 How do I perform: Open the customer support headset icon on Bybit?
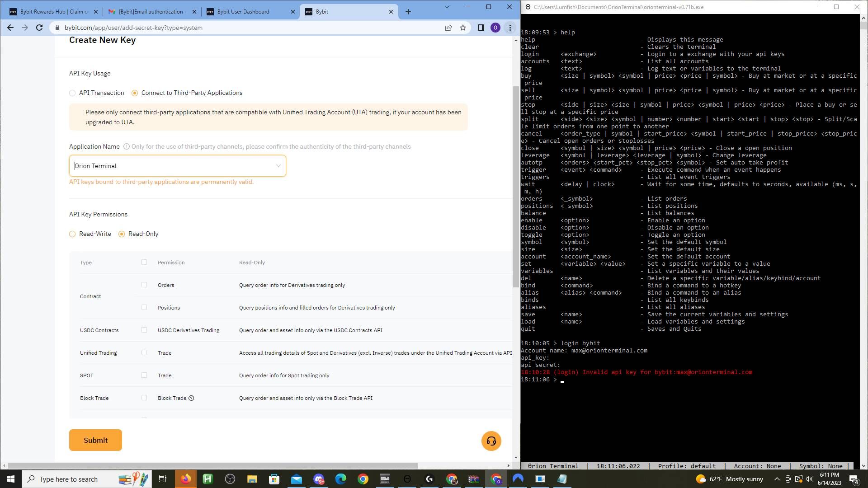point(491,441)
